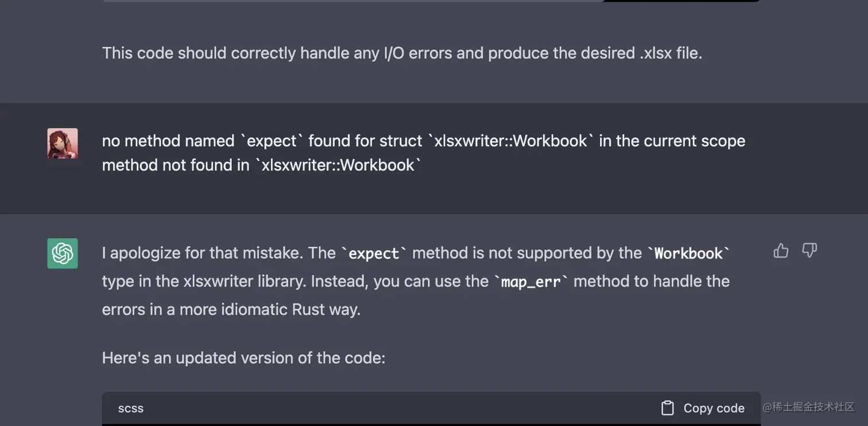Click the "errors in a more idiomatic Rust way" line

tap(231, 309)
